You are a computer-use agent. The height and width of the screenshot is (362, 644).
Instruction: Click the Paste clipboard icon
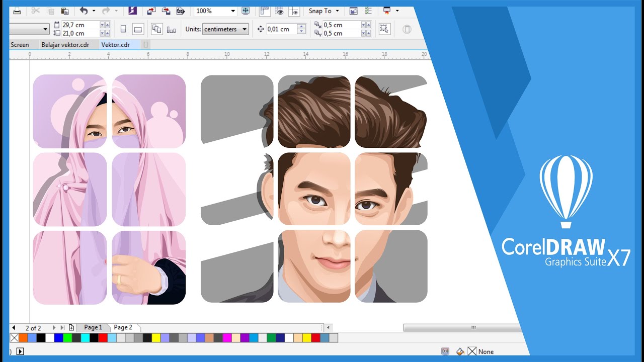(x=64, y=11)
